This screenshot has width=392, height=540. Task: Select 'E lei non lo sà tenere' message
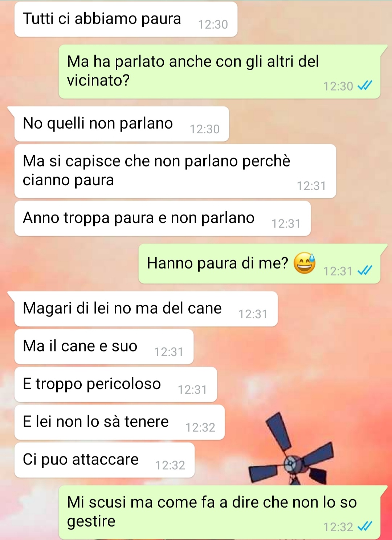(x=119, y=422)
